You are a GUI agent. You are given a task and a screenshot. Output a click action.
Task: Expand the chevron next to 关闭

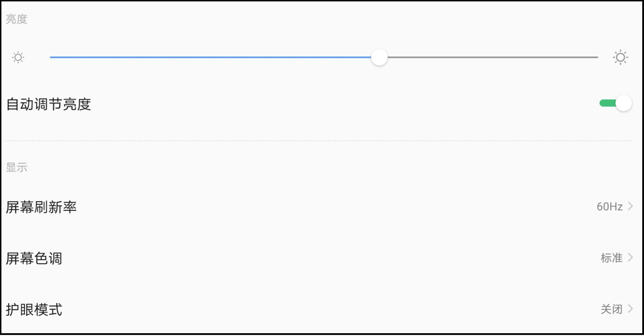click(x=630, y=309)
